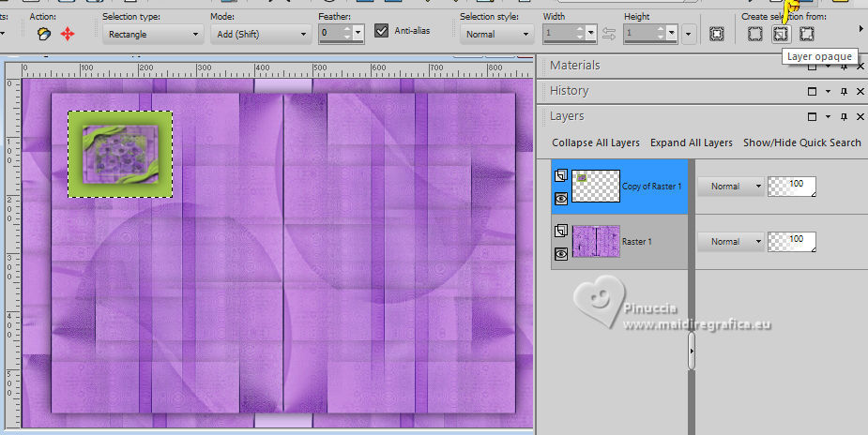Maximize the Layers palette

coord(812,116)
